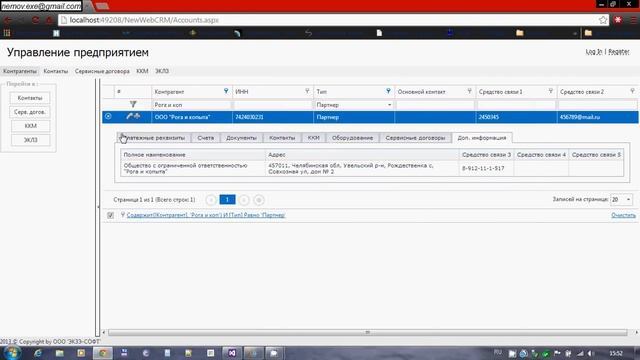Collapse the detail row of ООО "Рога и копыта"
This screenshot has height=360, width=640.
108,116
